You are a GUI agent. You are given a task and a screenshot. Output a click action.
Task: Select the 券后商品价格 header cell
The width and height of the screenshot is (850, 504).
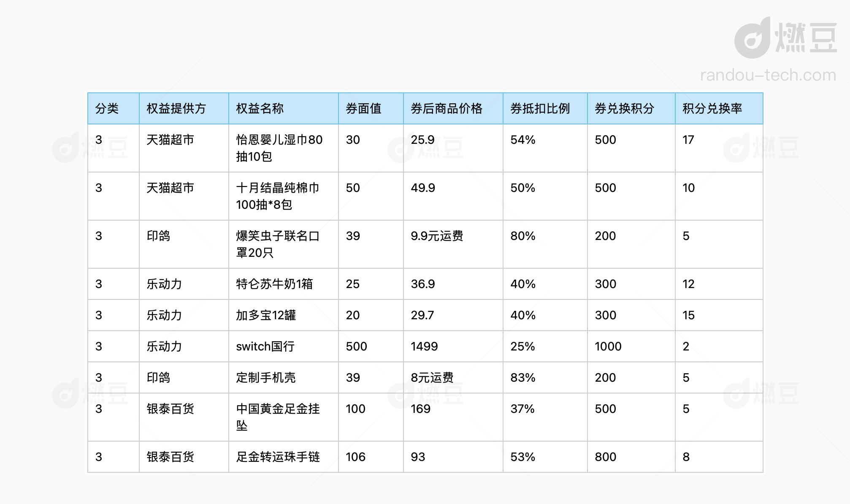click(446, 109)
